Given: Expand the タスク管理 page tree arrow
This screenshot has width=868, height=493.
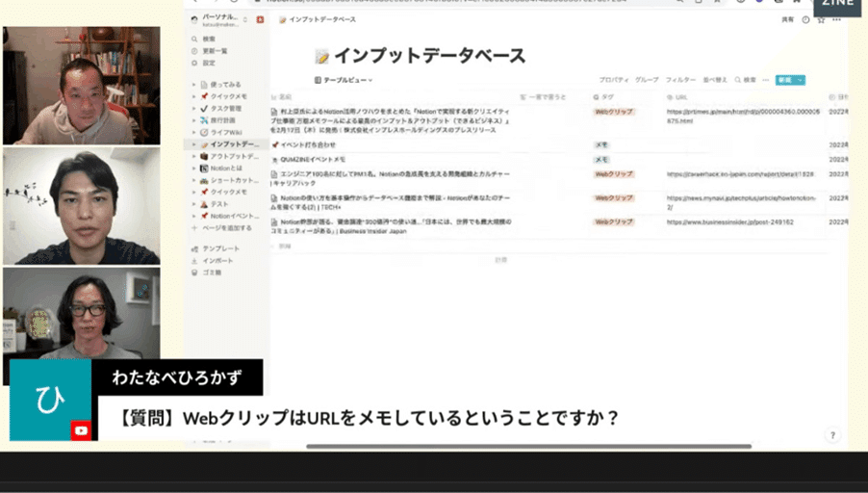Looking at the screenshot, I should coord(193,109).
